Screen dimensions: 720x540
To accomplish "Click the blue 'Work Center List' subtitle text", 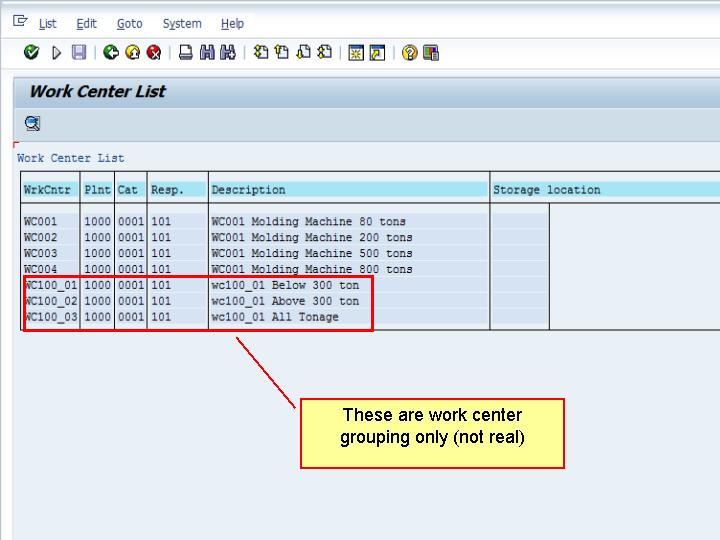I will point(71,158).
